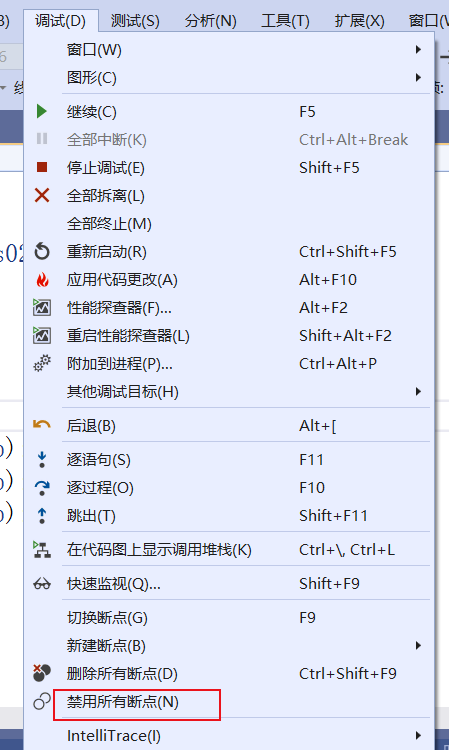Click the Step Into (逐语句) down-arrow icon
The height and width of the screenshot is (750, 449).
pos(42,460)
